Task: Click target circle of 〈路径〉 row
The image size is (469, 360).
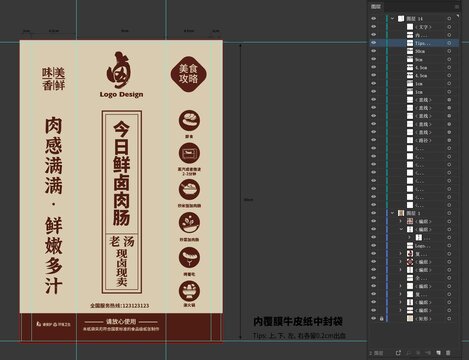Action: click(x=449, y=140)
